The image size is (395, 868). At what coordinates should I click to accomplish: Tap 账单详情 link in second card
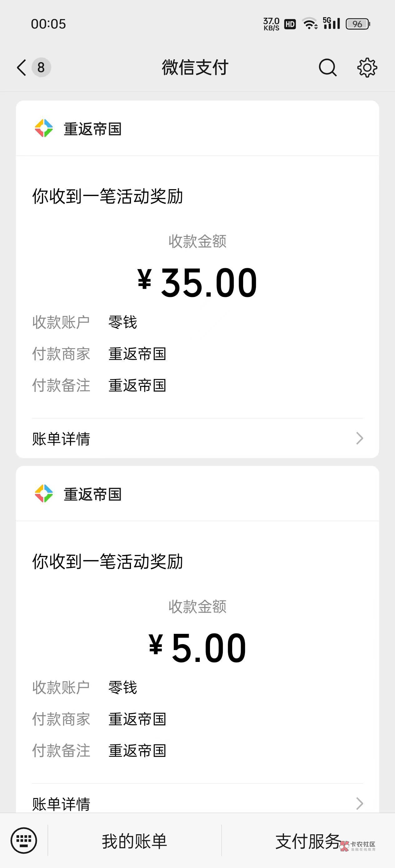61,804
